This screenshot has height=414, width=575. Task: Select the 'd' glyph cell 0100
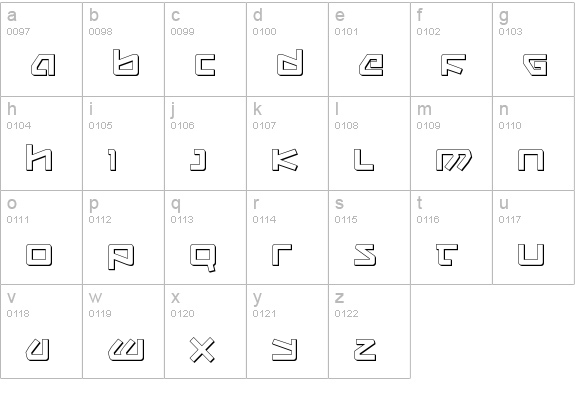point(288,50)
